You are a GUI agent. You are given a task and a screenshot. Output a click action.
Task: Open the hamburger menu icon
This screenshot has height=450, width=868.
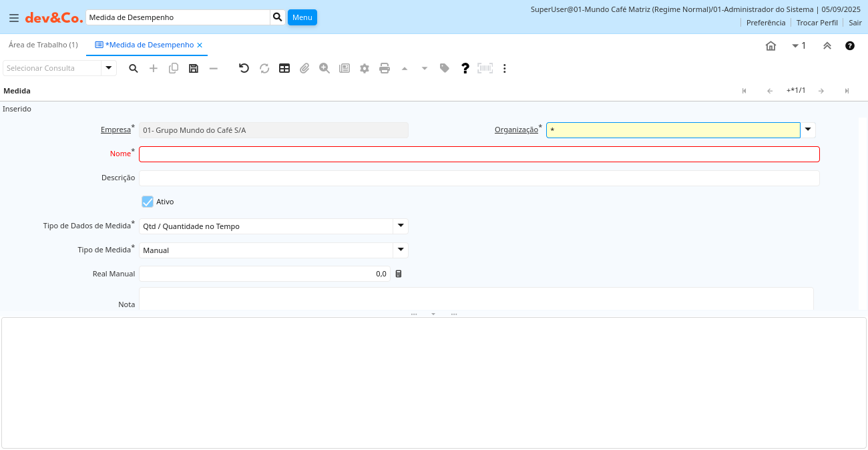[x=13, y=18]
